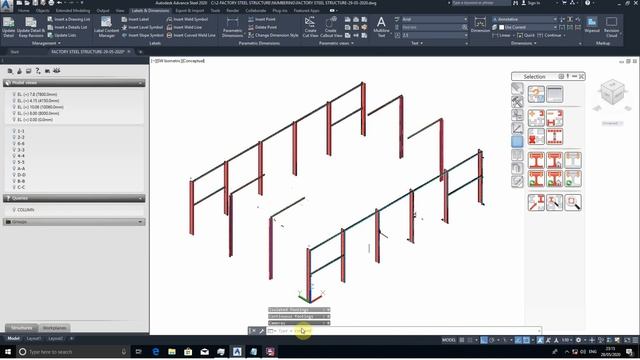Click the Parametric Dimensions tool
This screenshot has width=640, height=360.
pyautogui.click(x=232, y=27)
